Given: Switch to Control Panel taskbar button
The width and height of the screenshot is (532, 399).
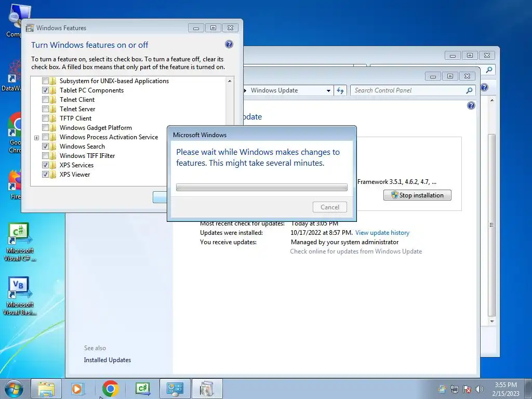Looking at the screenshot, I should click(x=175, y=389).
